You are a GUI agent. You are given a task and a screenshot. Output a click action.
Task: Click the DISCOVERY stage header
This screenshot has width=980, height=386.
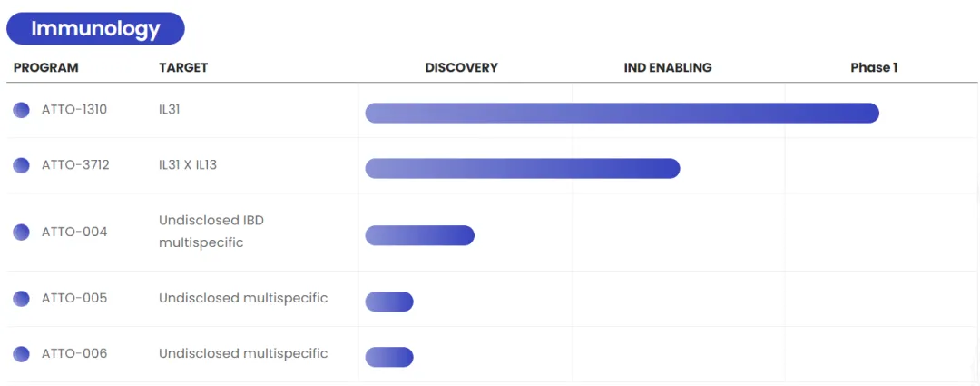pyautogui.click(x=462, y=68)
